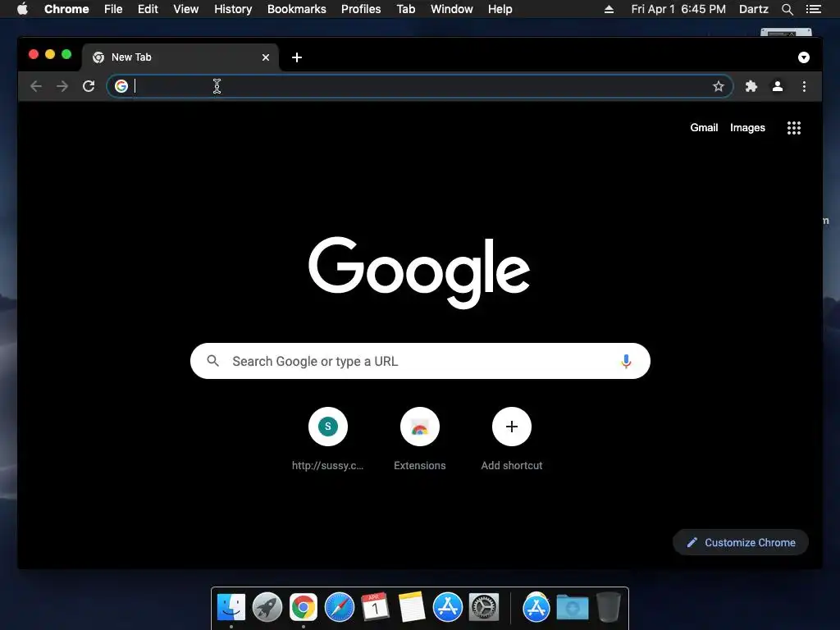840x630 pixels.
Task: Open the Downloads folder in the Dock
Action: pos(572,607)
